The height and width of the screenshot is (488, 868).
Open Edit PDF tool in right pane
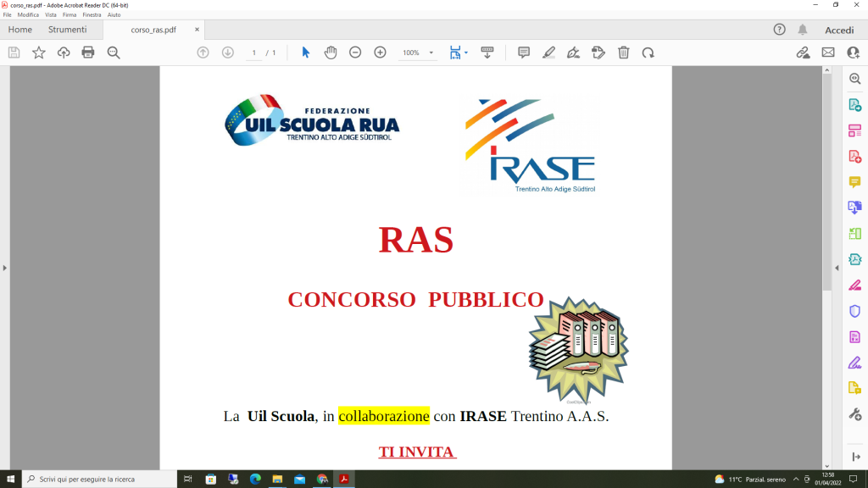coord(855,130)
